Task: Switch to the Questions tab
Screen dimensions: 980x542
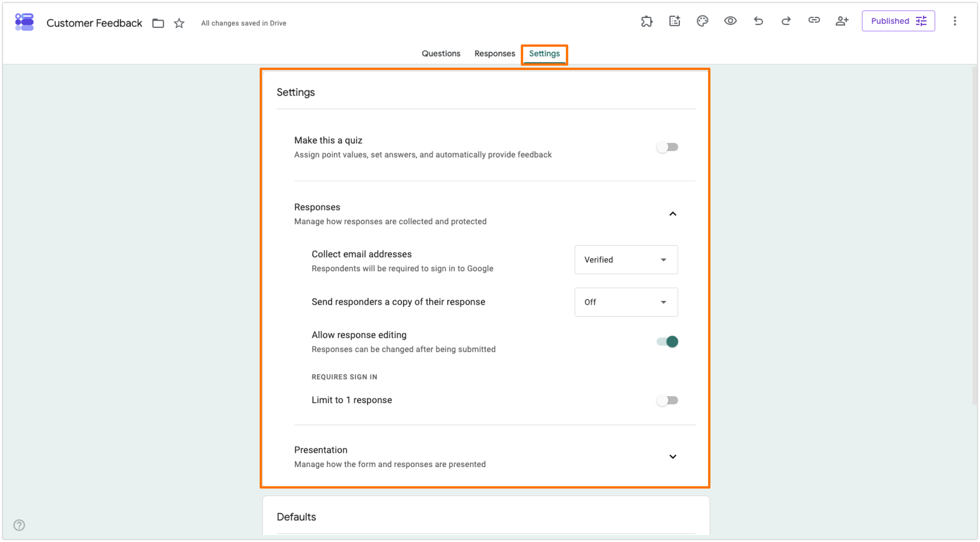Action: tap(441, 54)
